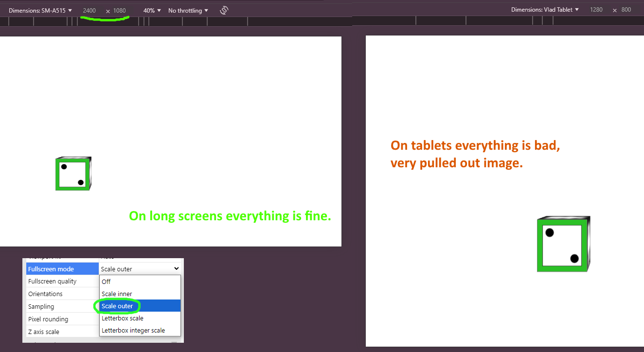The image size is (644, 352).
Task: Open the No throttling dropdown
Action: (x=188, y=10)
